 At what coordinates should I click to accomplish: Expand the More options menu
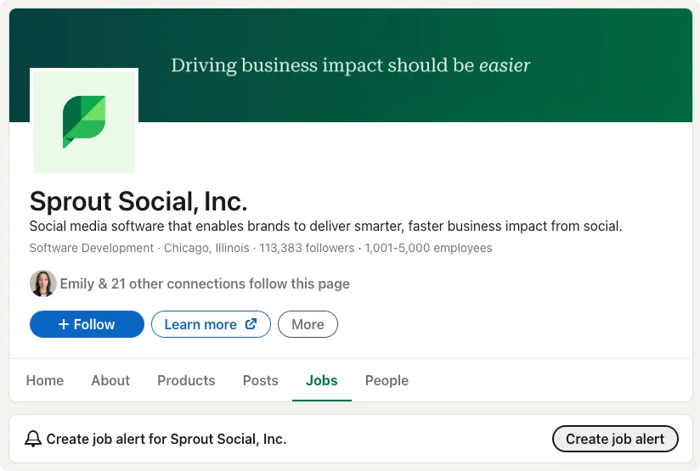pos(307,324)
